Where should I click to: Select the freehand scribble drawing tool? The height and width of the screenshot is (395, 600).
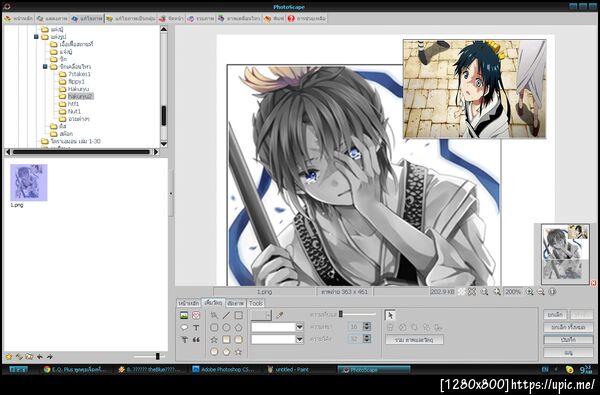(214, 315)
